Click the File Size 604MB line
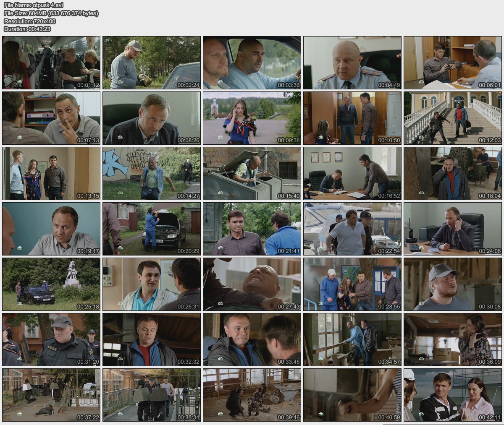This screenshot has height=425, width=504. (51, 13)
